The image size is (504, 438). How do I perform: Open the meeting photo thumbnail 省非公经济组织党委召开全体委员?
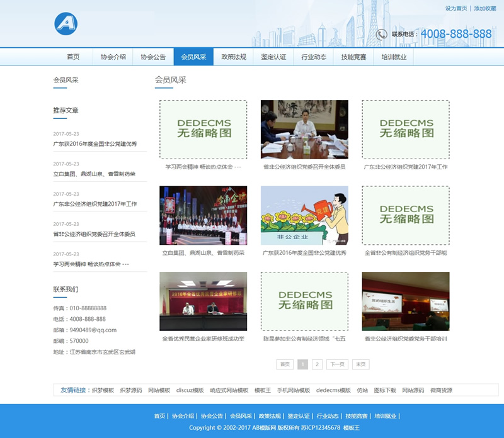[304, 129]
